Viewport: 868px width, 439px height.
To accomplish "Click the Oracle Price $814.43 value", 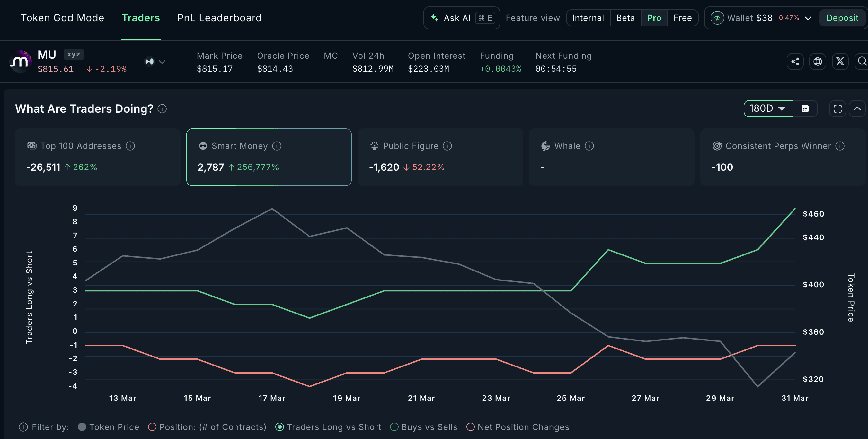I will 275,69.
